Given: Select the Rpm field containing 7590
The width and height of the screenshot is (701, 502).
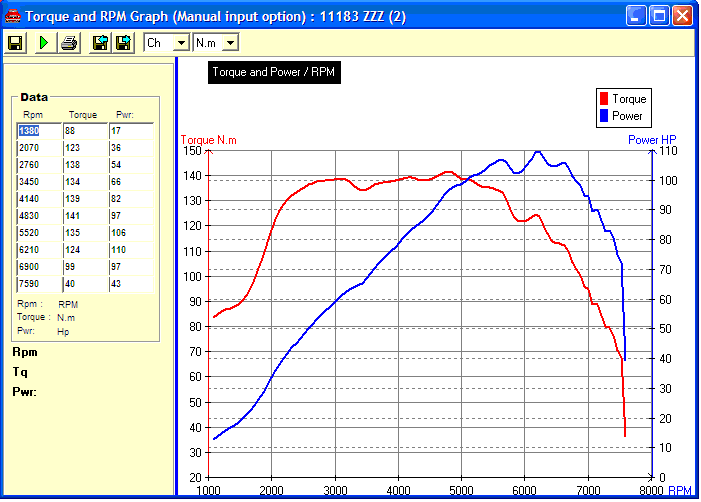Looking at the screenshot, I should coord(38,284).
